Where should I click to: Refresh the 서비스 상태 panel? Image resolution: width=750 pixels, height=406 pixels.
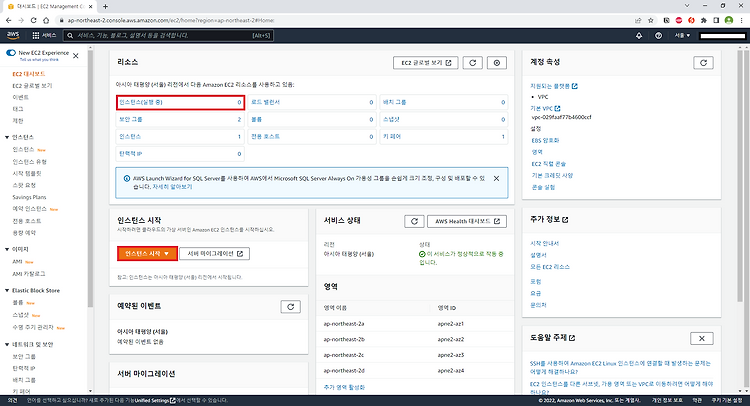(414, 221)
